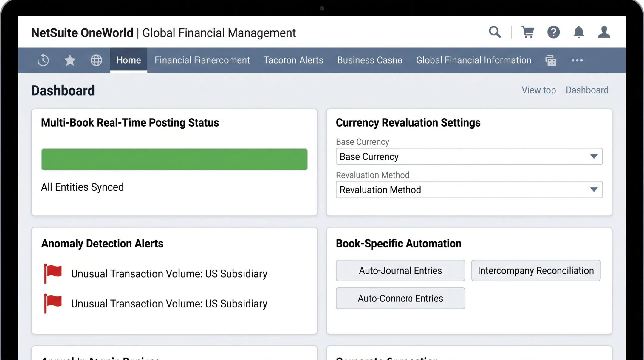Click the NetSuite OneWorld title text
644x360 pixels.
pyautogui.click(x=82, y=33)
